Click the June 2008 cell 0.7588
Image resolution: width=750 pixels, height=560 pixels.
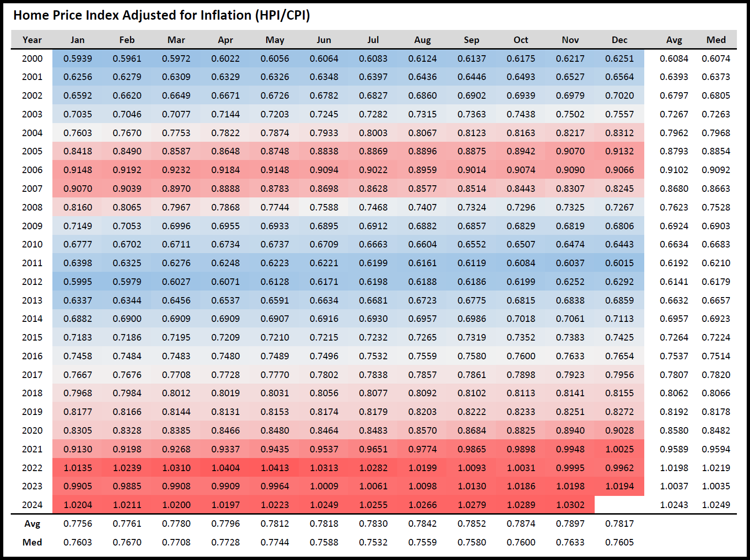(x=324, y=207)
